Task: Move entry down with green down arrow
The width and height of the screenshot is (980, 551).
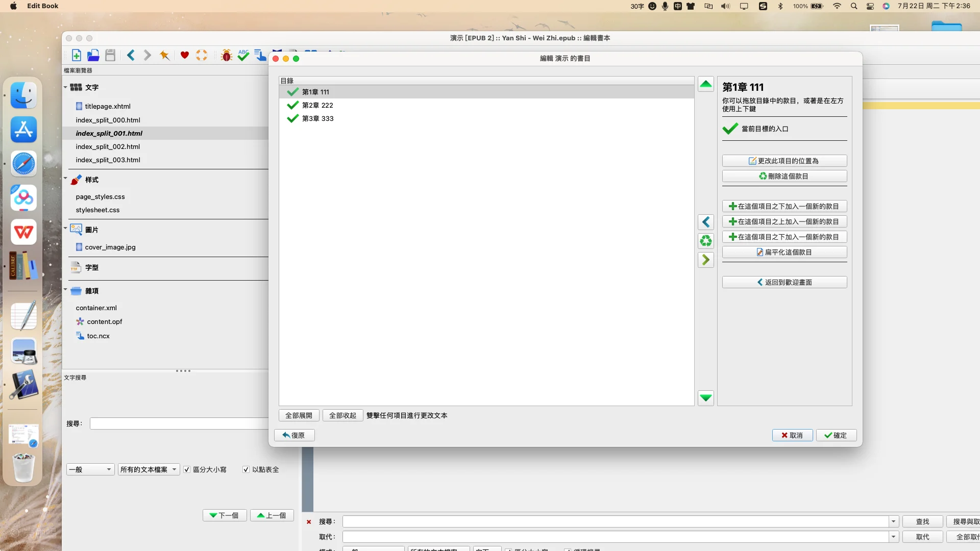Action: pos(706,398)
